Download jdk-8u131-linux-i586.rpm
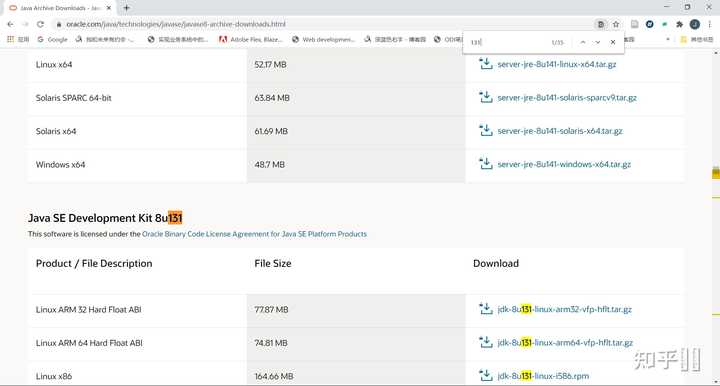Viewport: 720px width, 386px height. tap(543, 376)
